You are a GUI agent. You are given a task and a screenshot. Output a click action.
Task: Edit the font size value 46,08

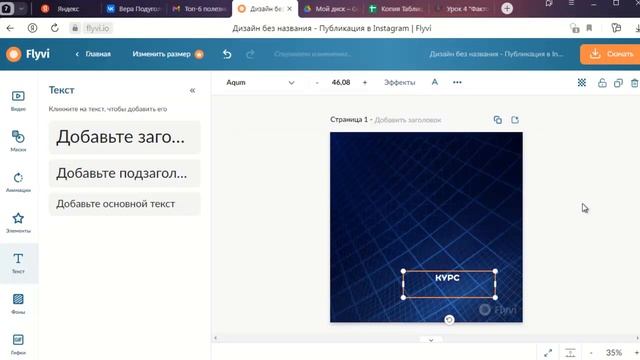[341, 82]
